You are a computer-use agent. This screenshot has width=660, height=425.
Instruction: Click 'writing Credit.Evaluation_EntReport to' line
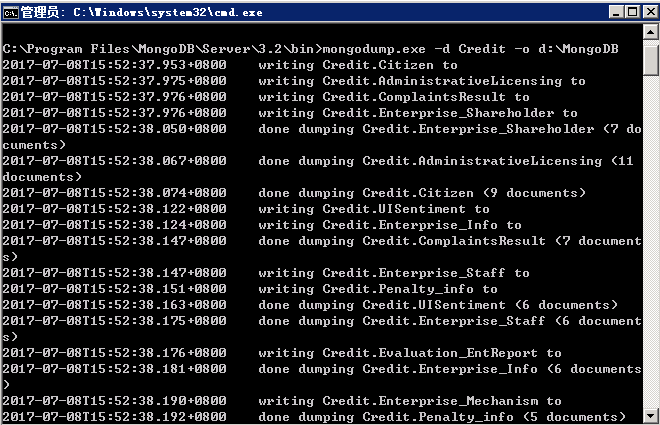409,353
